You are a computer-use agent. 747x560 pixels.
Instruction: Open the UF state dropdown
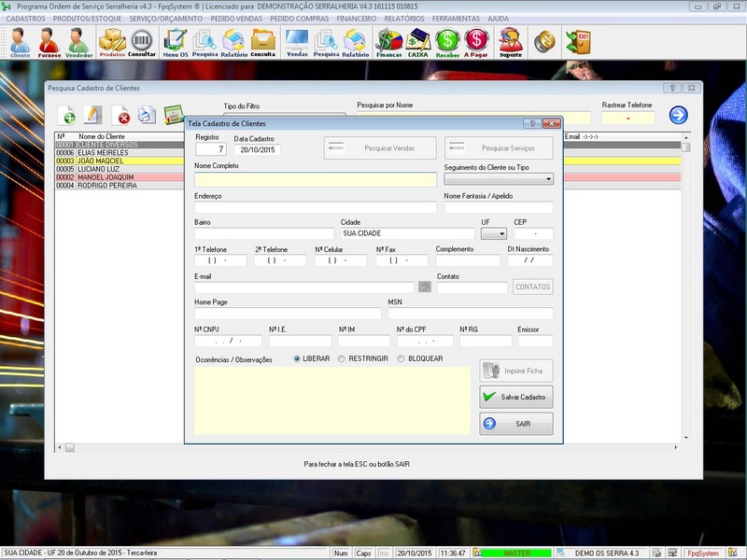point(493,233)
